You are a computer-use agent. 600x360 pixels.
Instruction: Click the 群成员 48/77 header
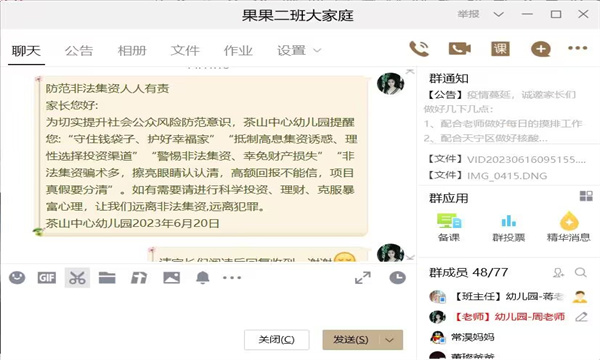[x=468, y=273]
